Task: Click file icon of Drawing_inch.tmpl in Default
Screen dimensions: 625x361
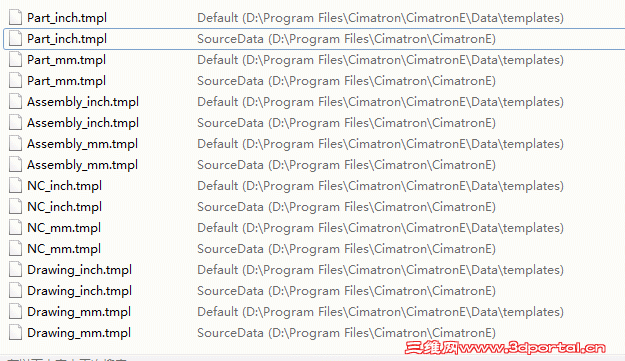Action: [x=15, y=270]
